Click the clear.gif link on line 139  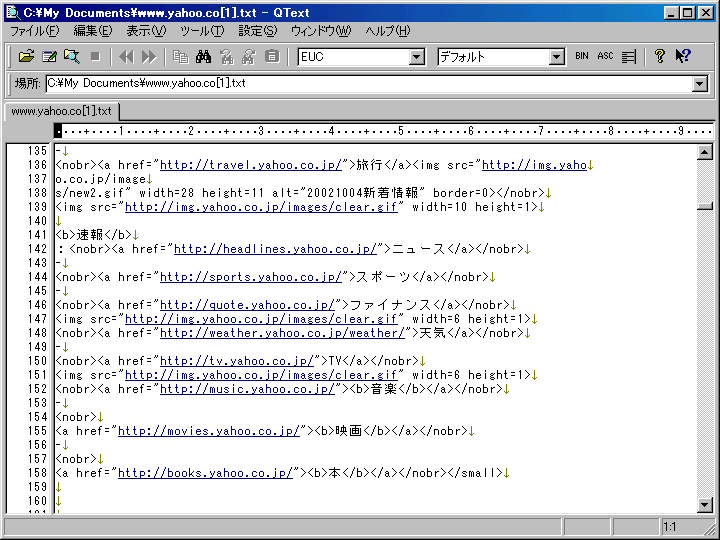point(261,207)
